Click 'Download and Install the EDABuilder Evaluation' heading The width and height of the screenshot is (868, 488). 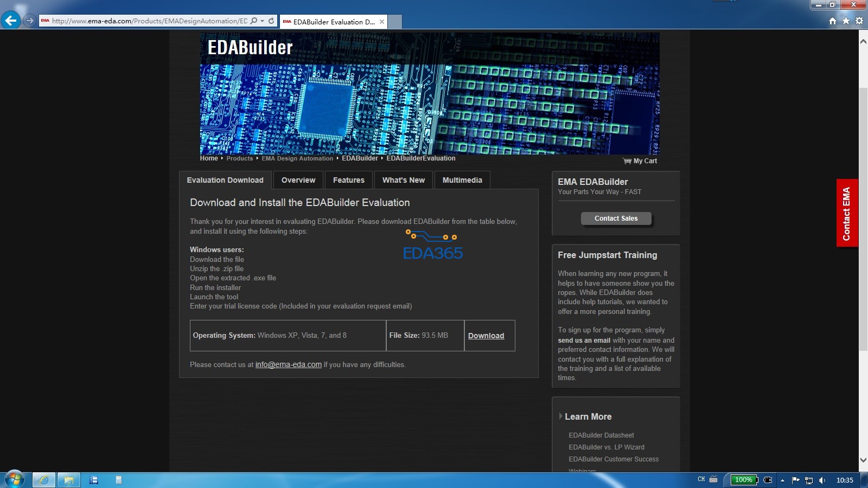coord(300,203)
